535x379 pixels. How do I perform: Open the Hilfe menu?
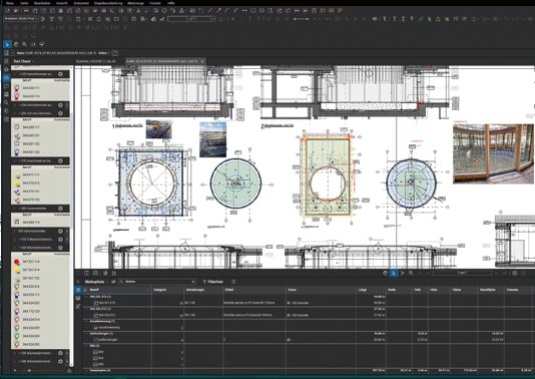171,3
